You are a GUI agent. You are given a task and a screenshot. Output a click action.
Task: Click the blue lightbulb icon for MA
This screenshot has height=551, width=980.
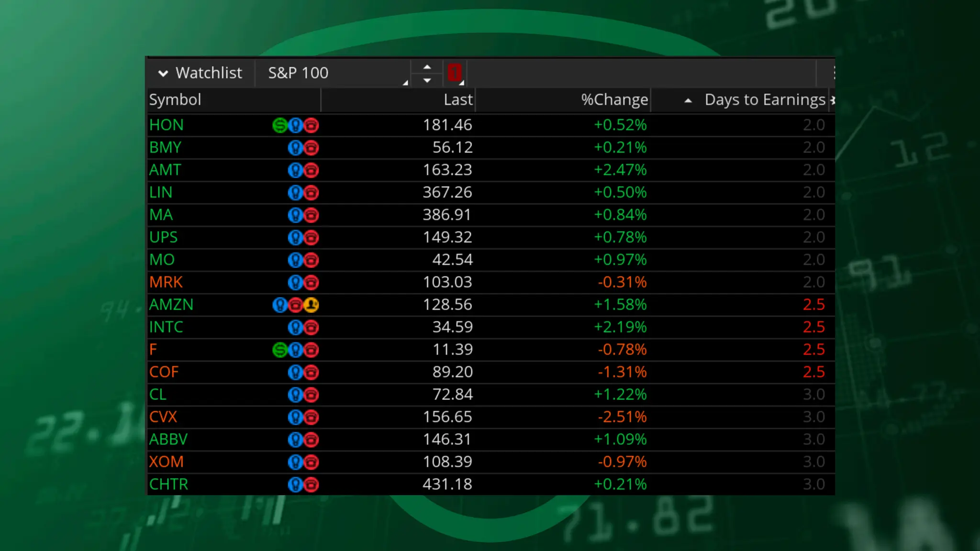click(x=296, y=215)
